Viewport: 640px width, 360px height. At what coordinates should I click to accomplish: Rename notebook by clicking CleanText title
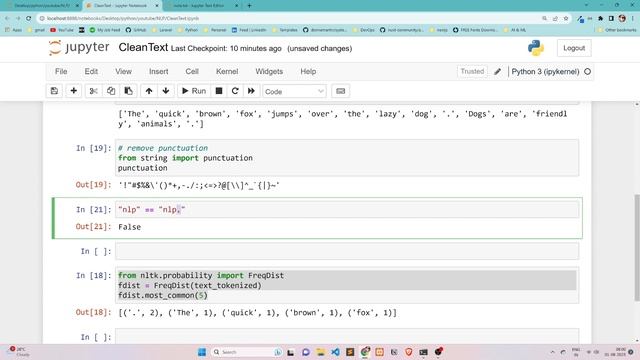pyautogui.click(x=143, y=47)
